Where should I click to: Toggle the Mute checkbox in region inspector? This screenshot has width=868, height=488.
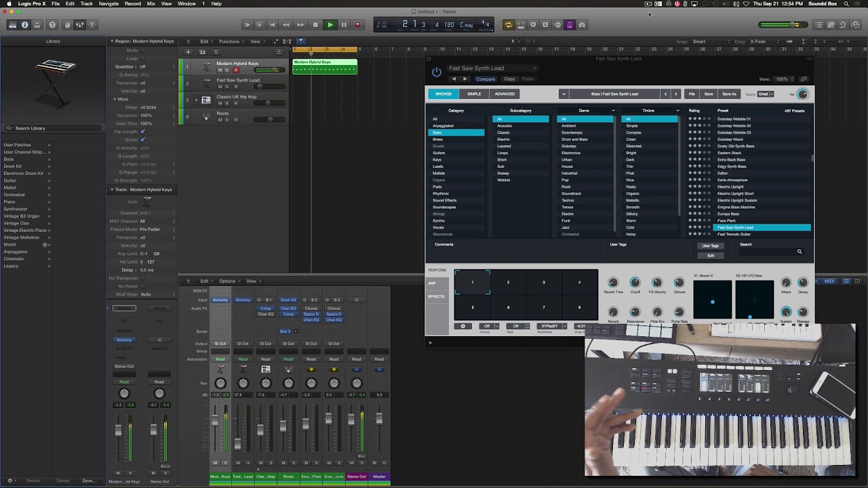(142, 50)
